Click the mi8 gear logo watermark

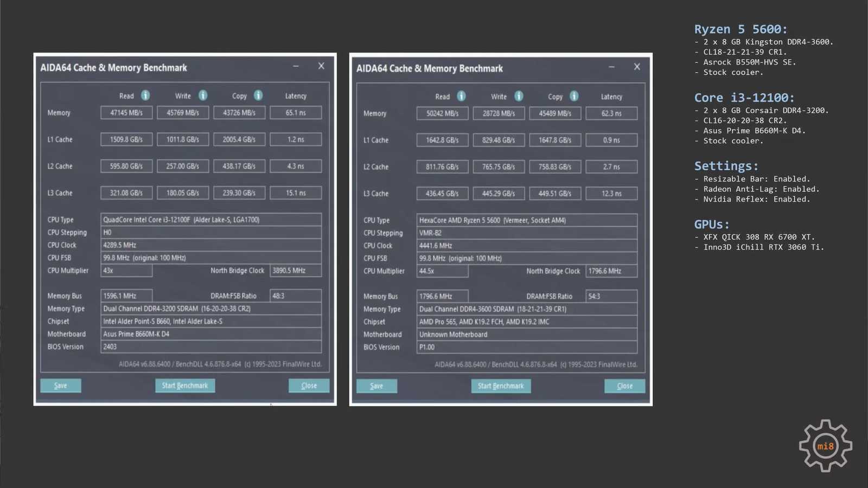tap(825, 446)
